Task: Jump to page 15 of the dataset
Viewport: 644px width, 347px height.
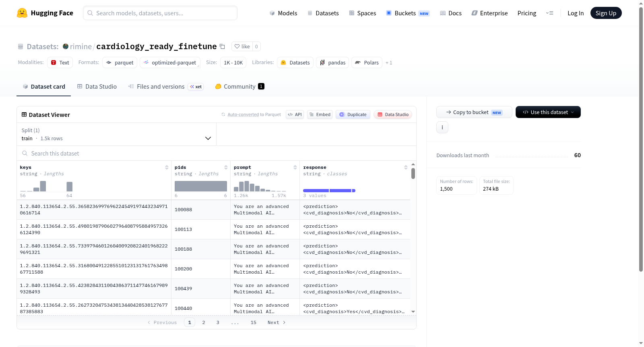Action: 254,322
